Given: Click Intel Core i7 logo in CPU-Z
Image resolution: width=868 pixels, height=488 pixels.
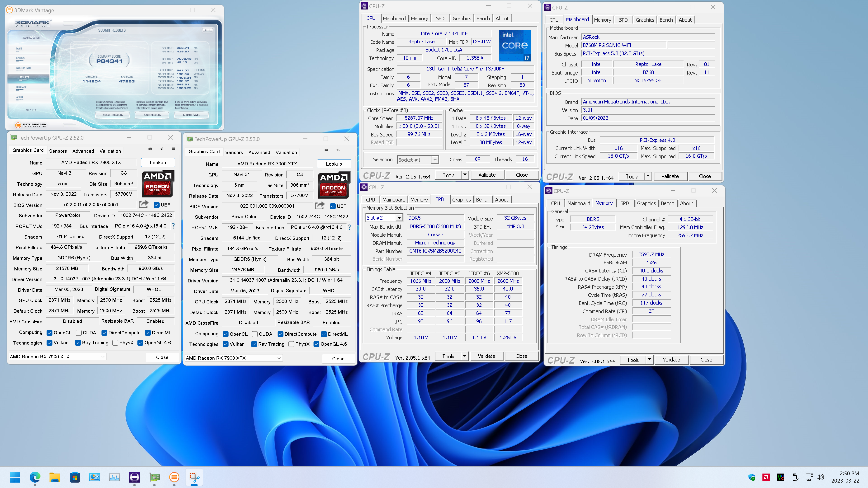Looking at the screenshot, I should (x=514, y=45).
